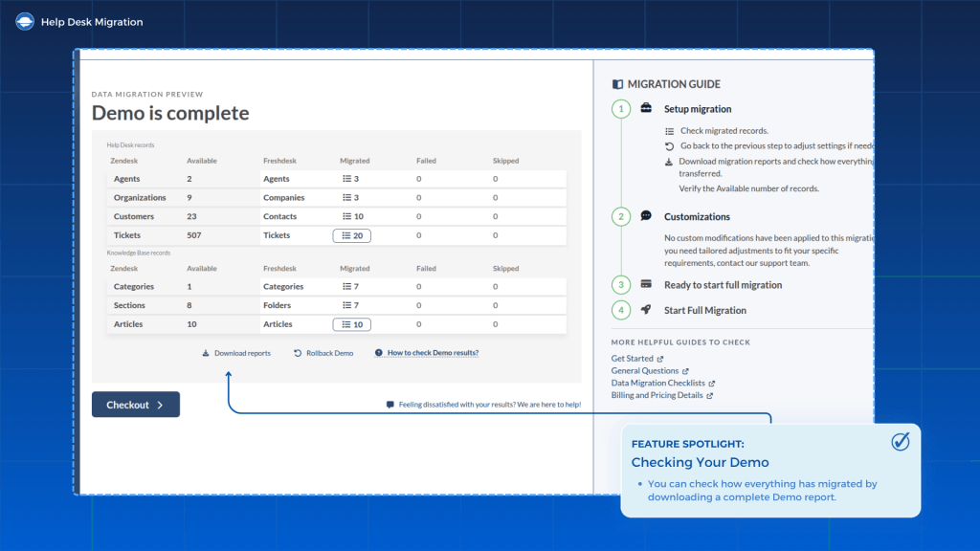Click the Sections row label
Viewport: 980px width, 551px height.
(x=129, y=305)
